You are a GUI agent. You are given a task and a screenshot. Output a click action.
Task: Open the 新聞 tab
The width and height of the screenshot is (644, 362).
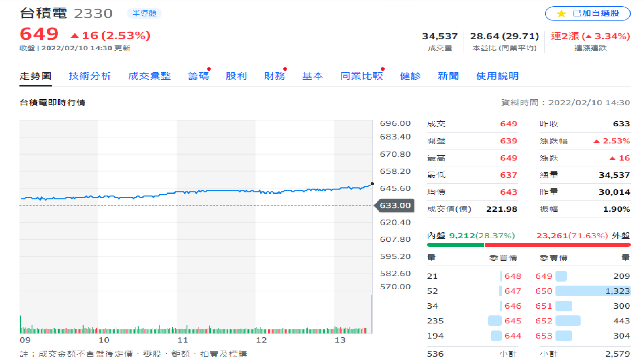[x=448, y=76]
